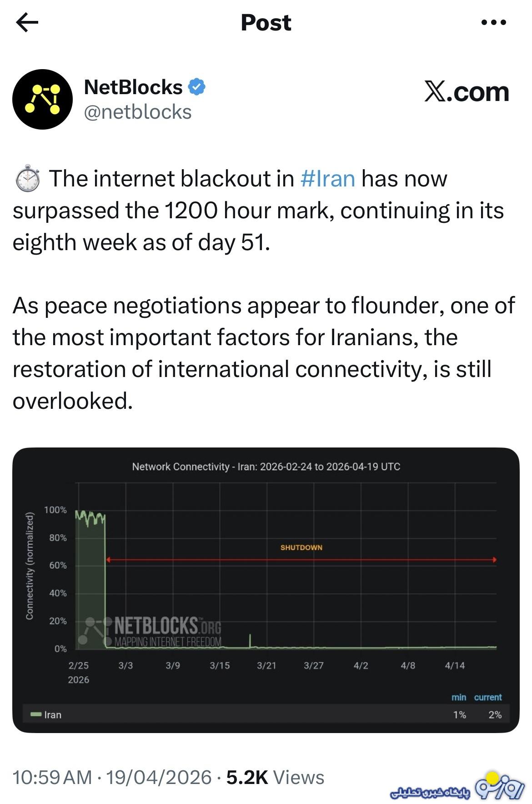Click the blue verified badge next to NetBlocks
Screen dimensions: 532x804
(x=197, y=86)
